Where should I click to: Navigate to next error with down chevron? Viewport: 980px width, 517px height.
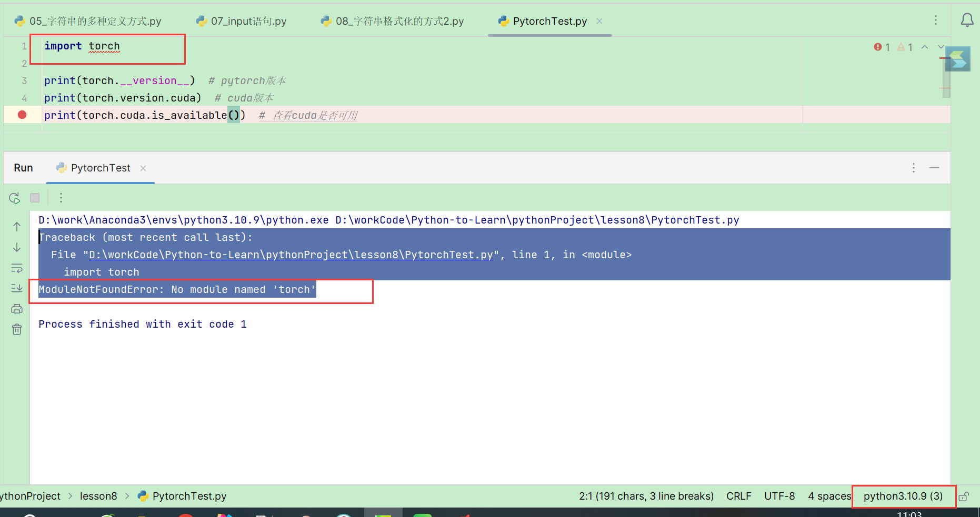[941, 47]
